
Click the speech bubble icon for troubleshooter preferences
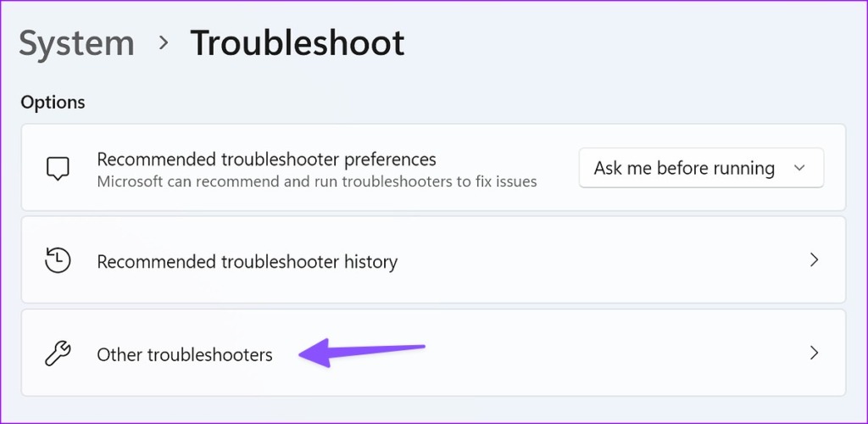click(58, 168)
